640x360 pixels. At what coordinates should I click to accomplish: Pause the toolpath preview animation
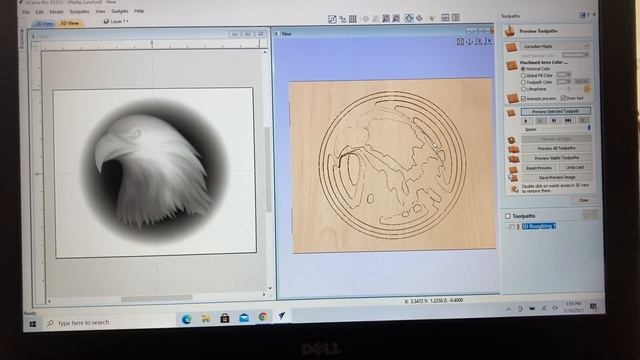click(x=540, y=121)
